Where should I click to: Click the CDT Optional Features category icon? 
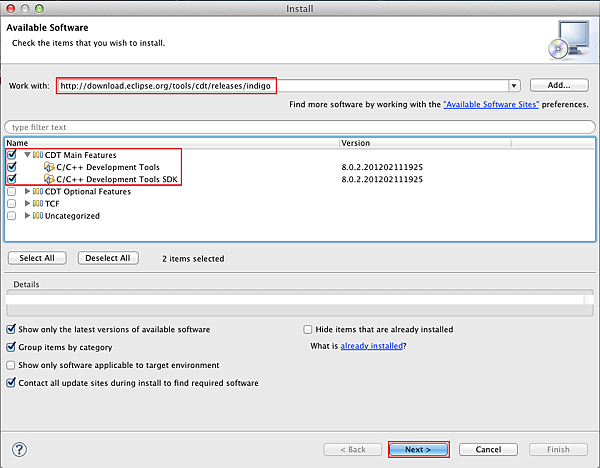(38, 191)
